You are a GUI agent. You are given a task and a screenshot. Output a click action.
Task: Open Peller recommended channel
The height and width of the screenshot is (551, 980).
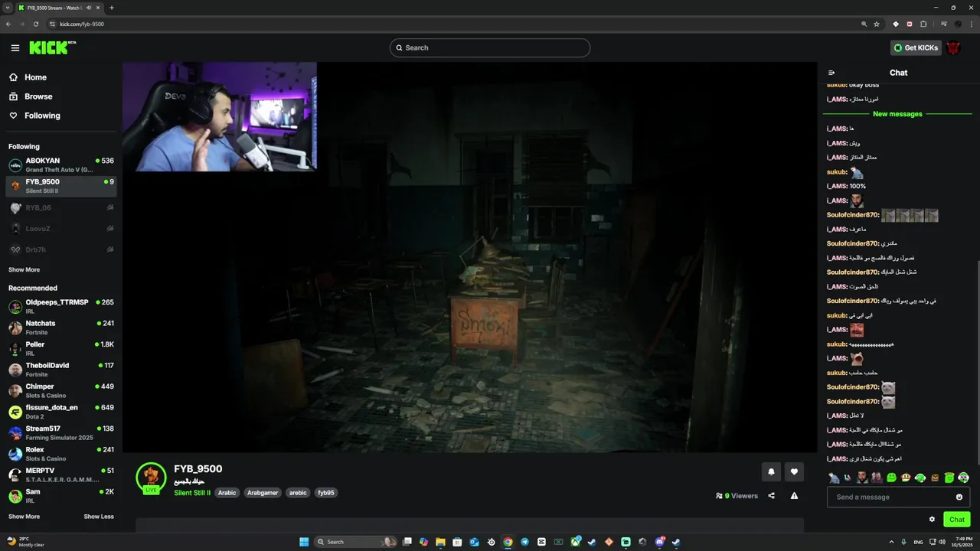pos(61,348)
